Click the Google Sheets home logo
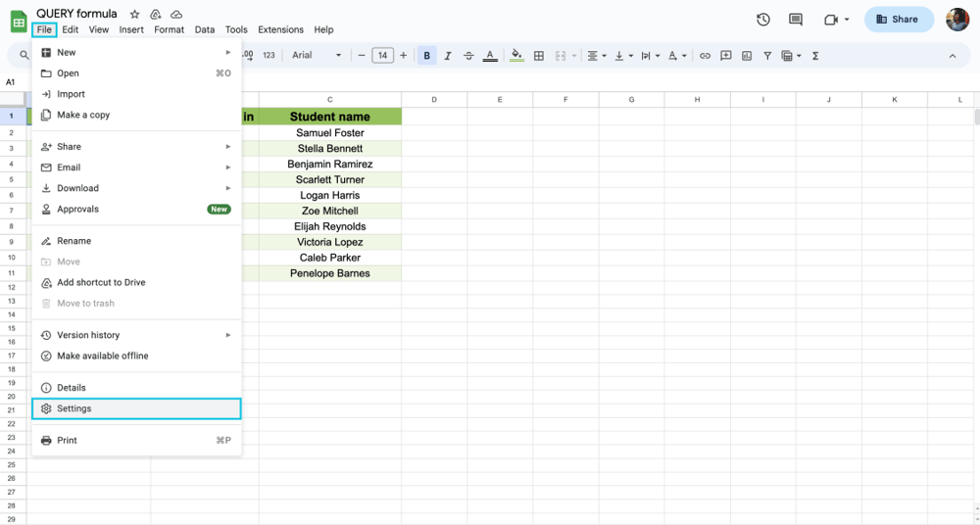The image size is (980, 525). [x=19, y=21]
